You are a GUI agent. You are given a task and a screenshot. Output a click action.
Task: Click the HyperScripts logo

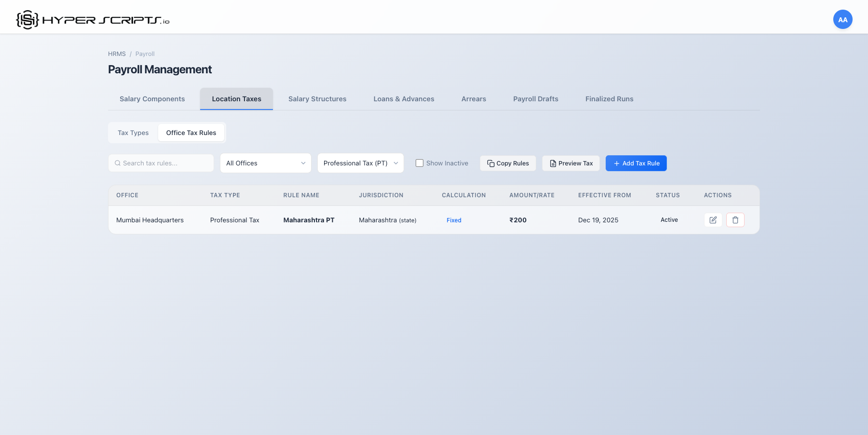(93, 20)
